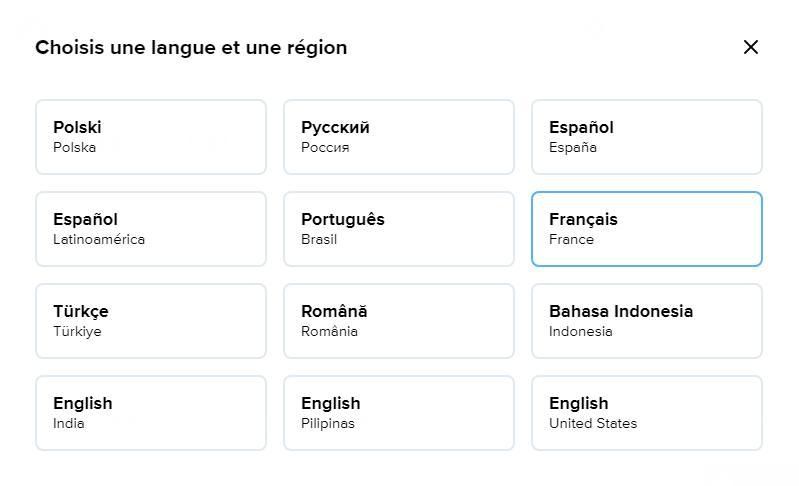Click the 'Latinoamérica' region text
This screenshot has height=486, width=799.
pos(99,240)
